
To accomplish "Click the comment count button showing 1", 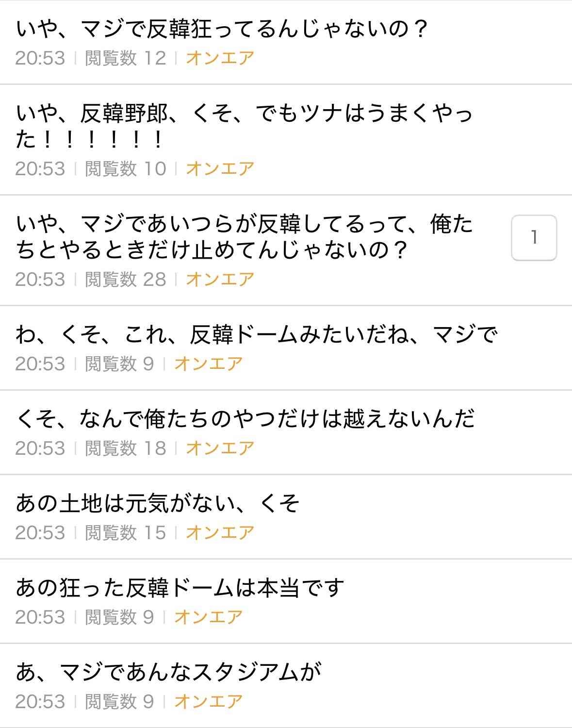I will tap(534, 238).
